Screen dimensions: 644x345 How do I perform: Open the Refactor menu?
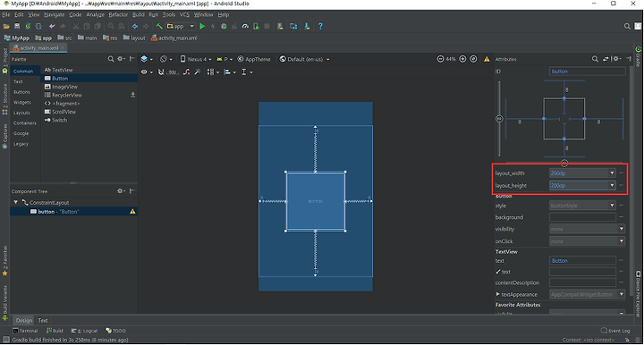point(118,15)
